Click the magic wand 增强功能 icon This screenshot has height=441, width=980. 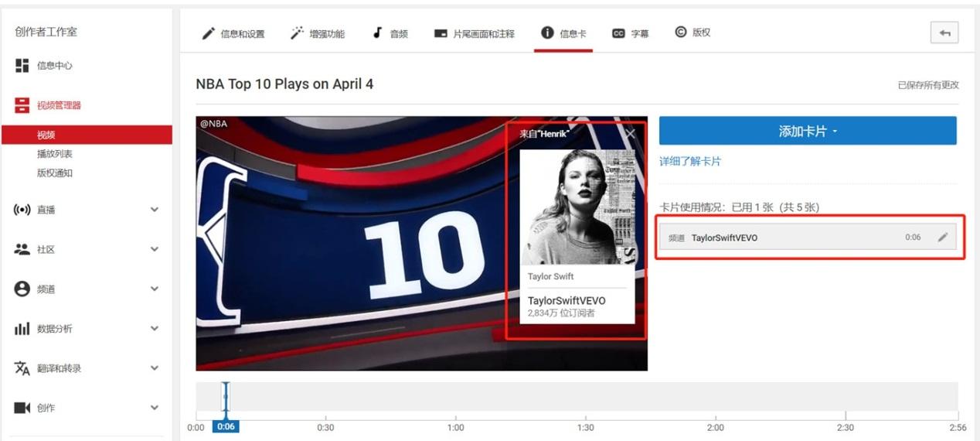tap(297, 33)
